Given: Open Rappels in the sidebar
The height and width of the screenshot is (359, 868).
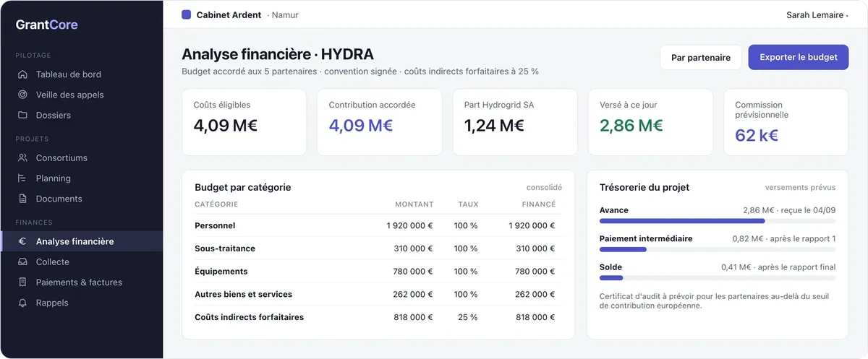Looking at the screenshot, I should (82, 303).
